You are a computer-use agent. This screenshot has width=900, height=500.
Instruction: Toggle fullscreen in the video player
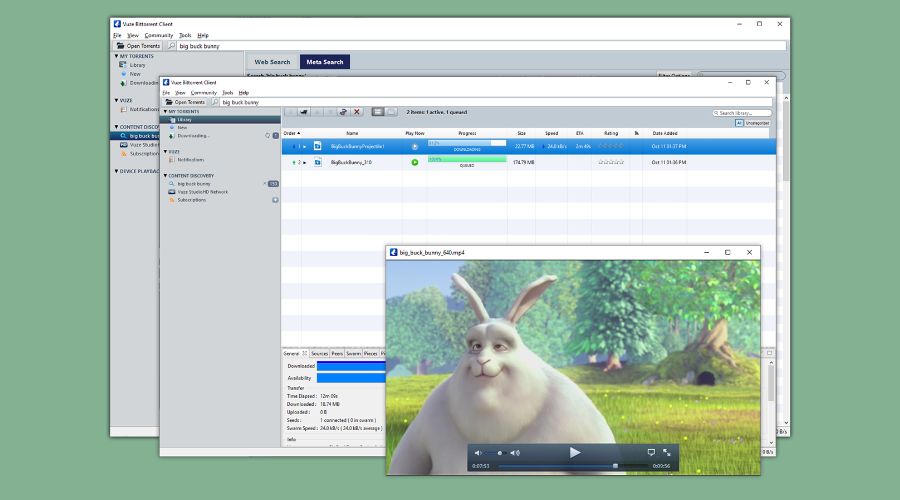(667, 452)
